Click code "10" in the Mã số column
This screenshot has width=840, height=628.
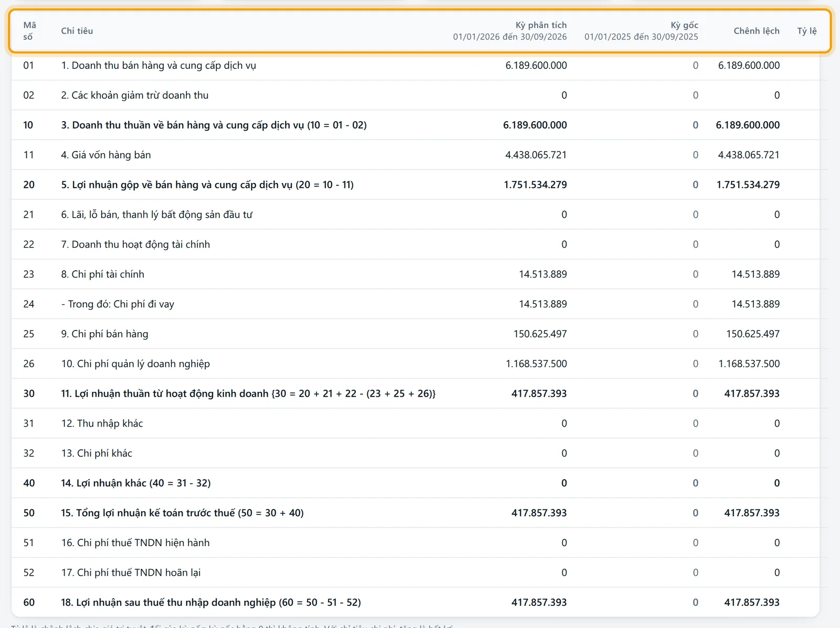pyautogui.click(x=28, y=125)
